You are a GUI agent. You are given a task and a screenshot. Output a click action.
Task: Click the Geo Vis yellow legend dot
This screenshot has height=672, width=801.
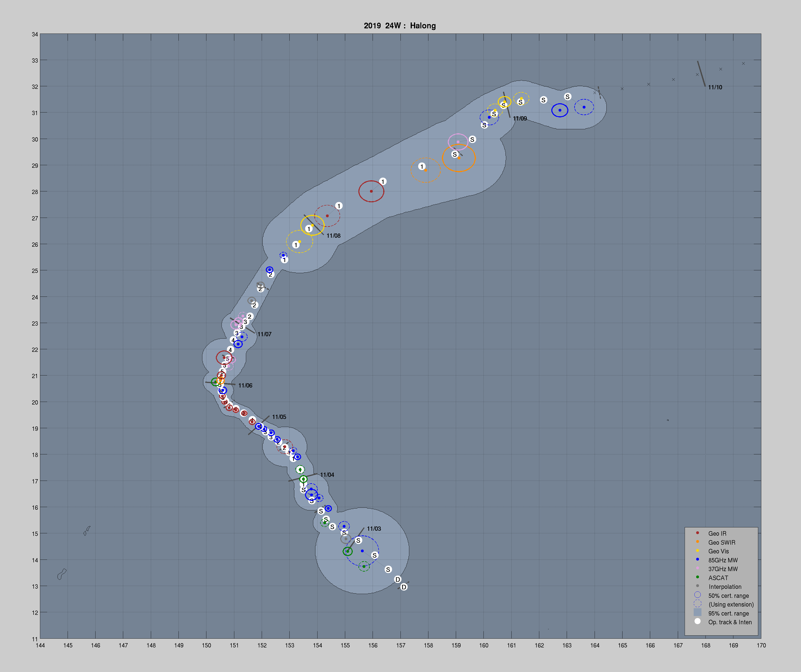click(697, 550)
